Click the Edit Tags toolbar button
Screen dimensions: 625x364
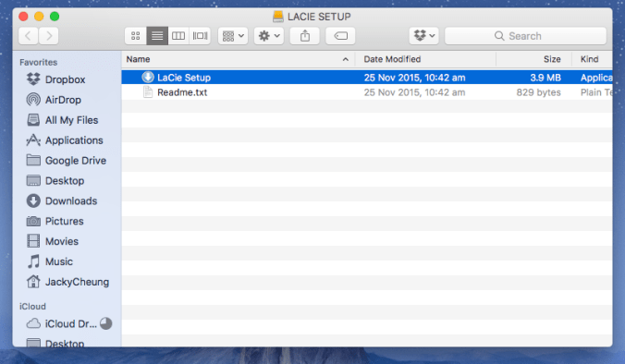340,36
